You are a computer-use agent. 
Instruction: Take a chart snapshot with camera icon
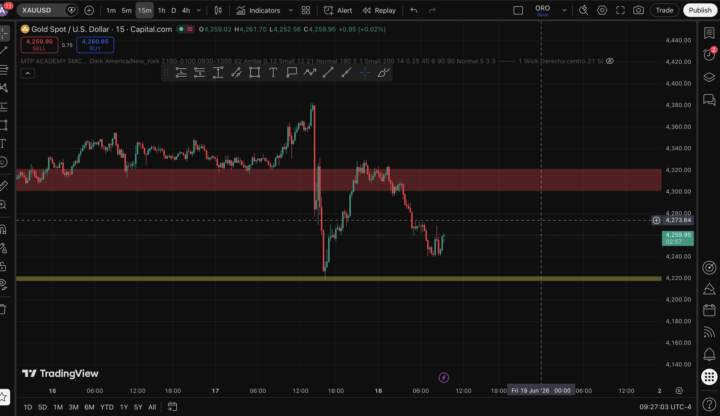click(638, 10)
